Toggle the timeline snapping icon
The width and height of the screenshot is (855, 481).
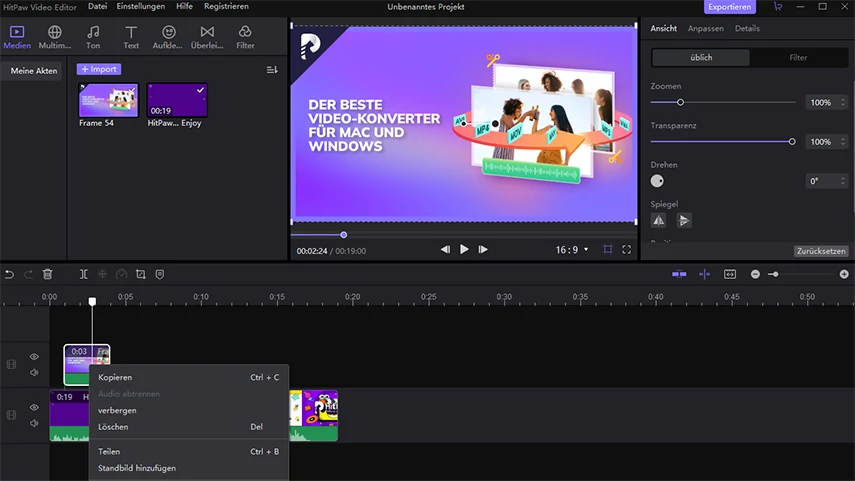(x=679, y=274)
